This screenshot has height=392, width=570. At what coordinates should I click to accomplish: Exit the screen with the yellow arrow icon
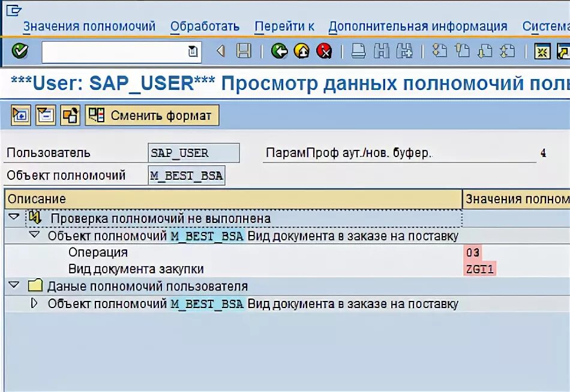point(302,52)
